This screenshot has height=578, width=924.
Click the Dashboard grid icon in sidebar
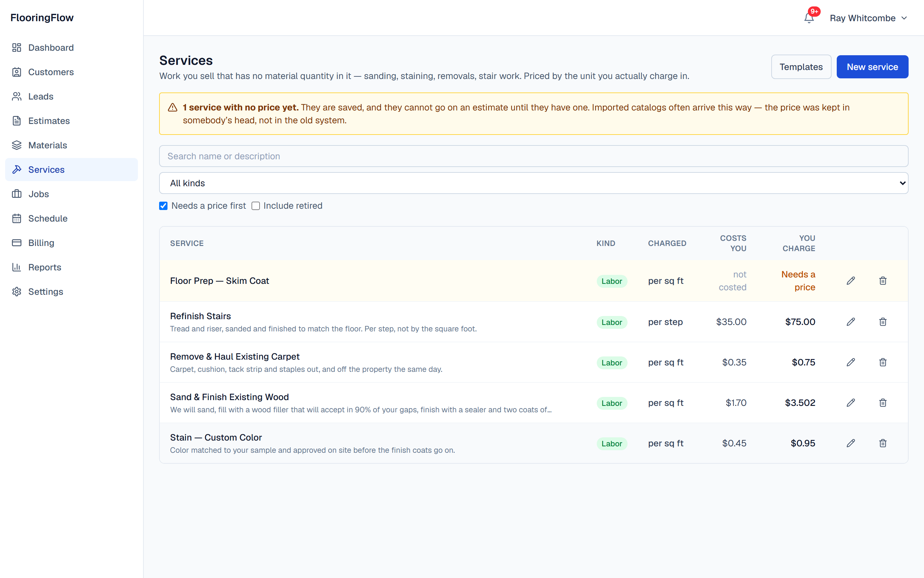click(x=16, y=48)
